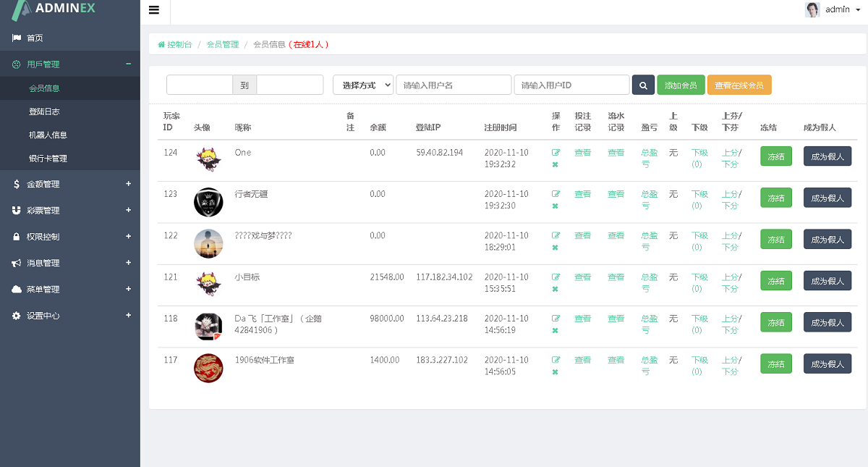This screenshot has height=467, width=868.
Task: Click the search magnifier icon
Action: pyautogui.click(x=643, y=85)
